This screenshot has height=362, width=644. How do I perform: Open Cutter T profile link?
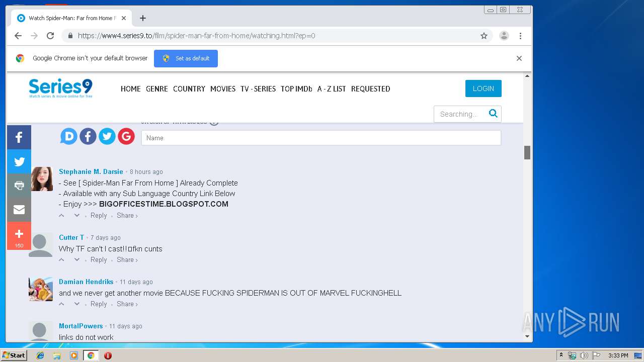(71, 237)
